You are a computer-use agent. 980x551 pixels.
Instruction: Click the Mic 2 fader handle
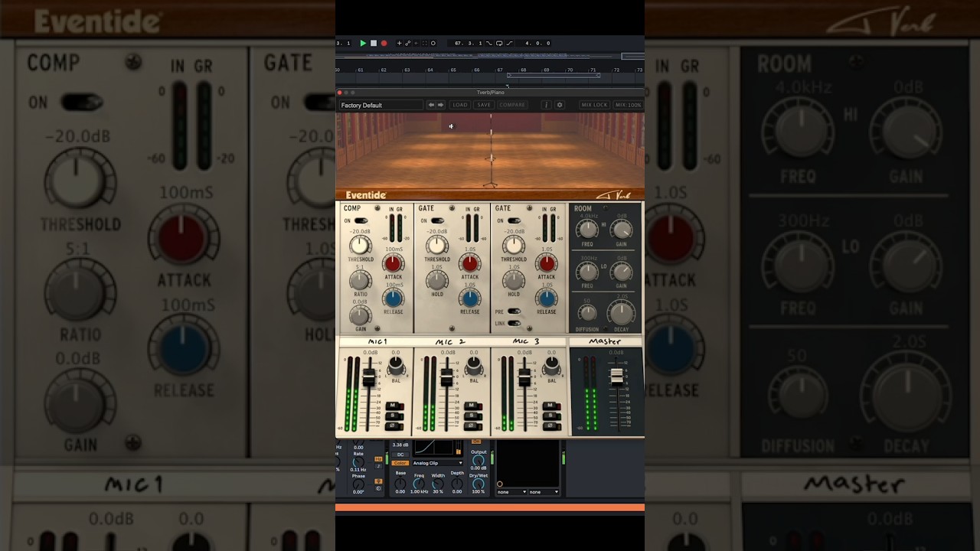[x=446, y=377]
